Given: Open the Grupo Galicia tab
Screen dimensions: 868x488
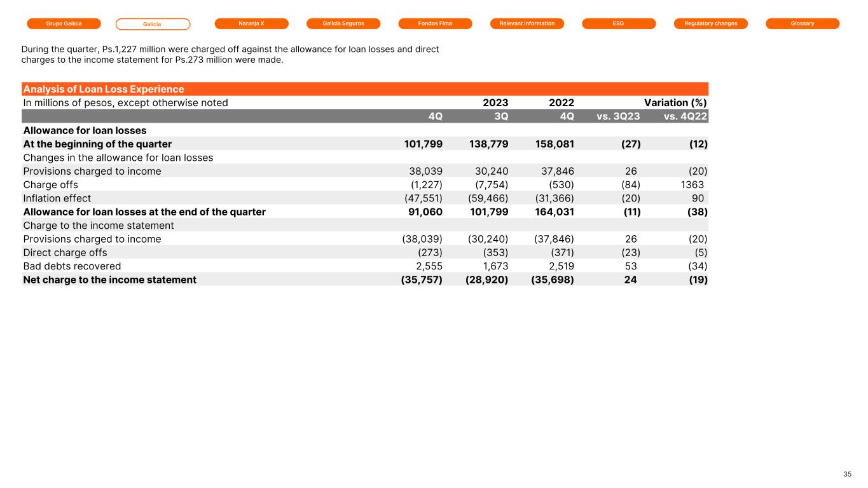Looking at the screenshot, I should [x=64, y=24].
